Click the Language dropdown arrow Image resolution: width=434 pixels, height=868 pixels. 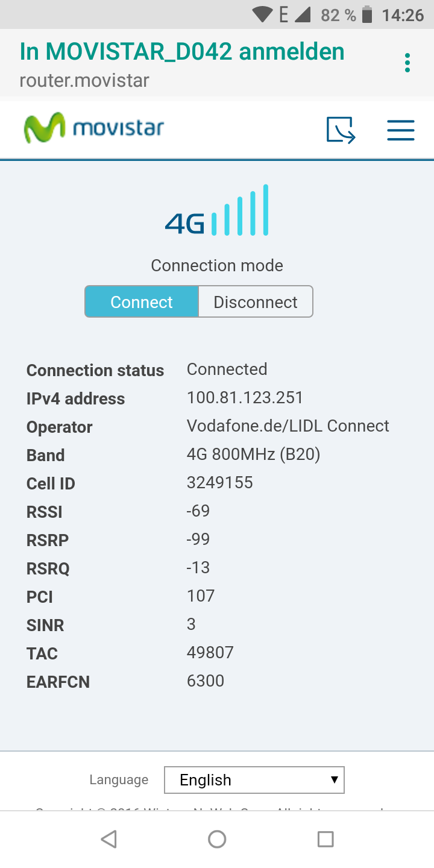click(334, 779)
